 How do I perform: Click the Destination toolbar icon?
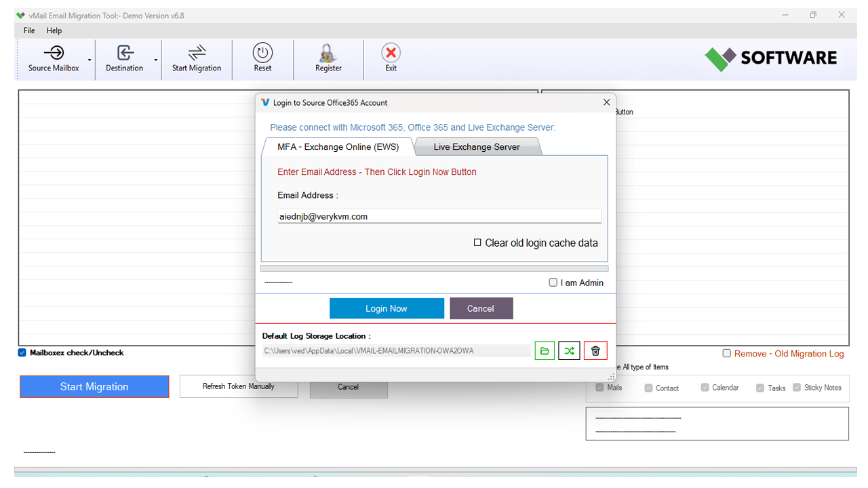(125, 53)
